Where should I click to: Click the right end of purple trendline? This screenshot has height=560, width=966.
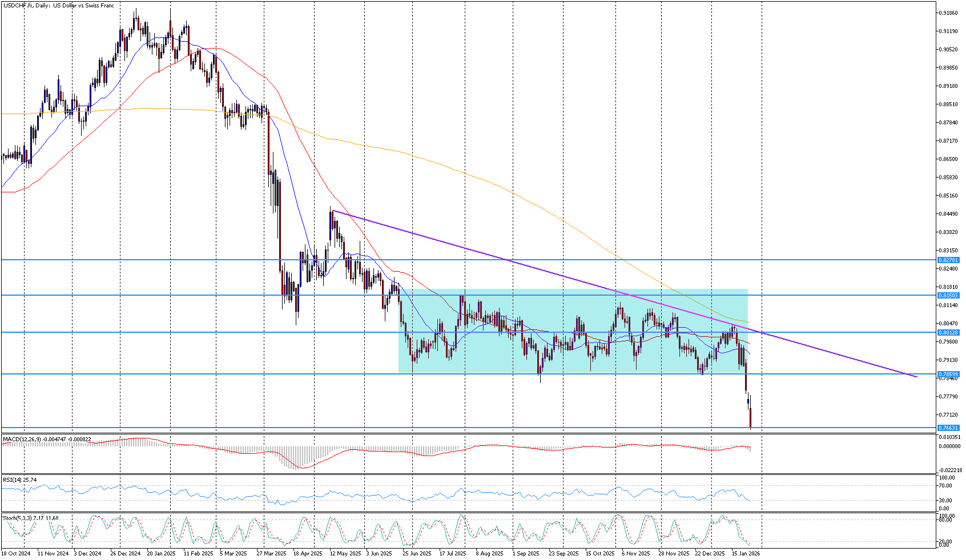916,376
